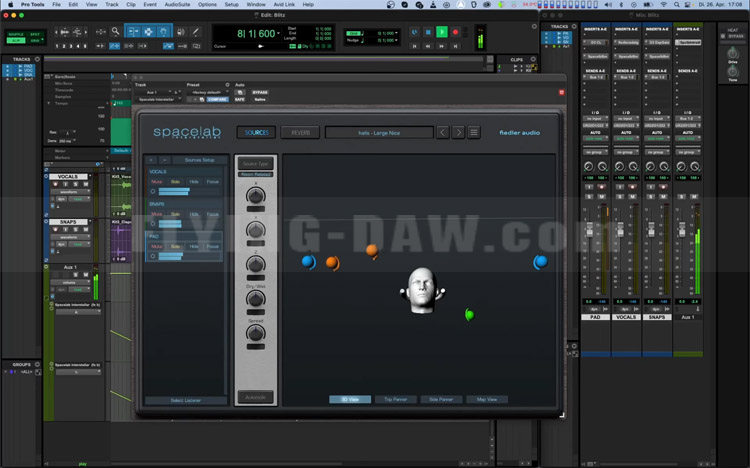This screenshot has width=750, height=468.
Task: Click the Stop button in transport
Action: (x=428, y=32)
